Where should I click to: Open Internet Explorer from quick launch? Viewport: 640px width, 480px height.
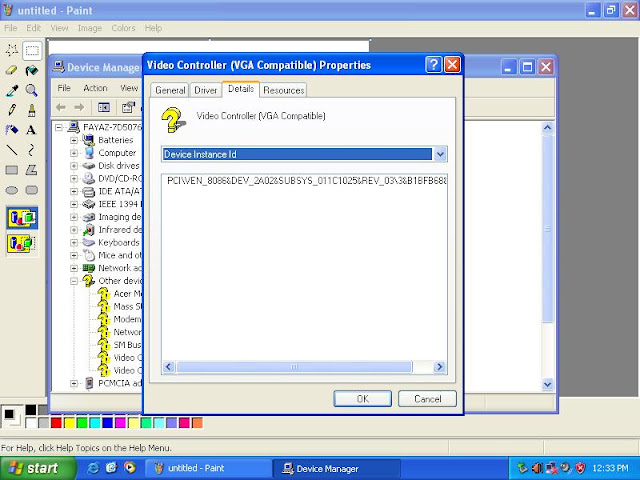[x=93, y=468]
